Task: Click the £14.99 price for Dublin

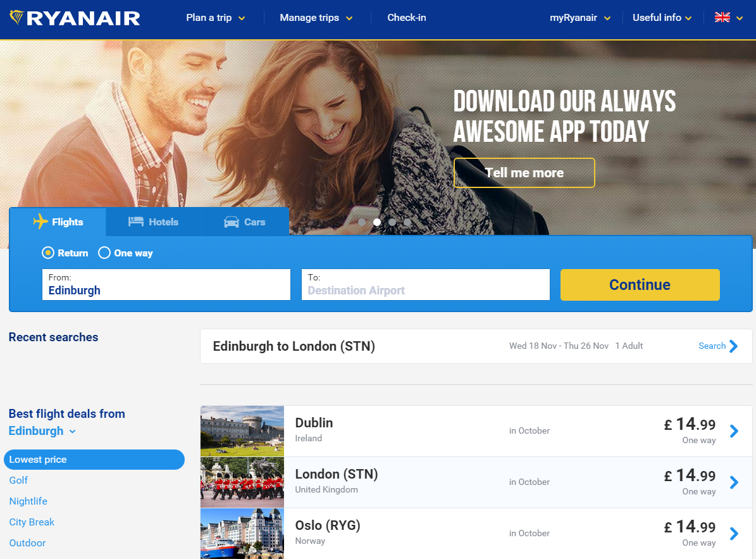Action: 690,424
